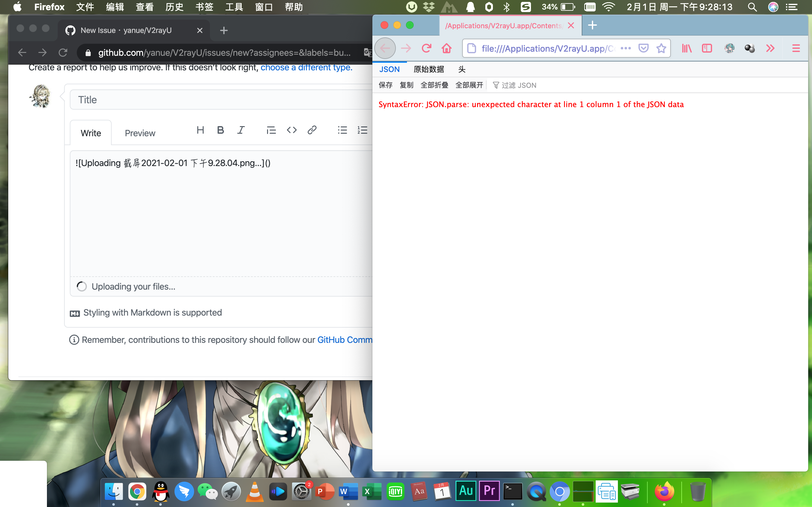Open WeChat from the Dock
The height and width of the screenshot is (507, 812).
tap(208, 491)
